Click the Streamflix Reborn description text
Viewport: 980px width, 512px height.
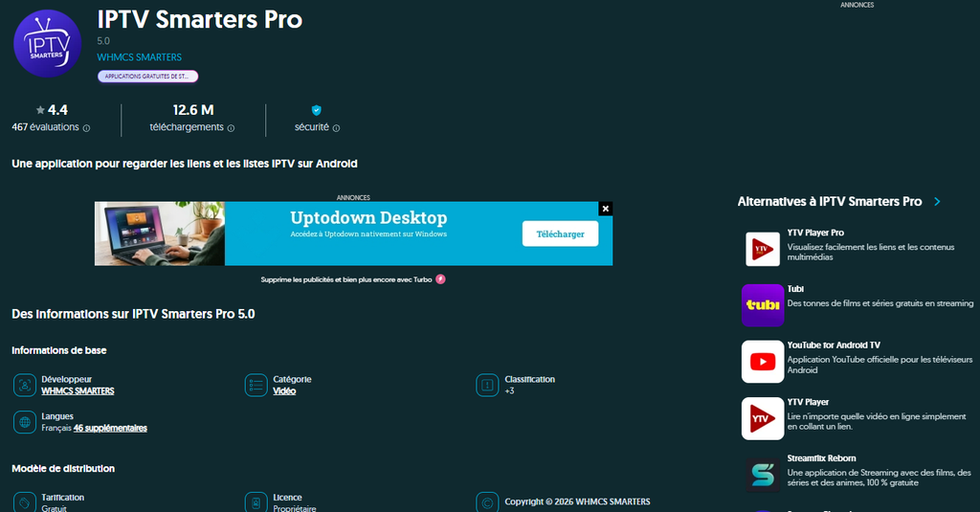(x=879, y=478)
